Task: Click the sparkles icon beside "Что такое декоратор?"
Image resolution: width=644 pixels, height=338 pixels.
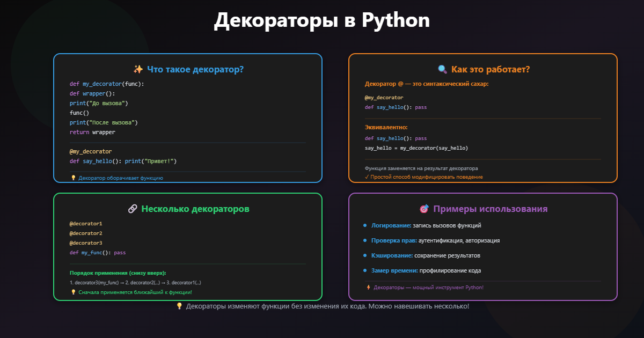Action: click(x=138, y=69)
